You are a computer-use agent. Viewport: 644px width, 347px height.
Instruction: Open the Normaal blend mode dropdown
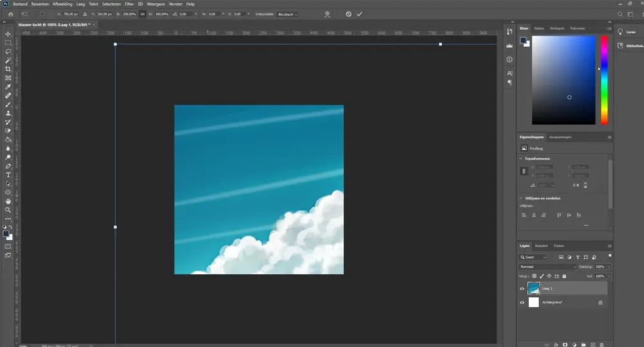coord(547,267)
